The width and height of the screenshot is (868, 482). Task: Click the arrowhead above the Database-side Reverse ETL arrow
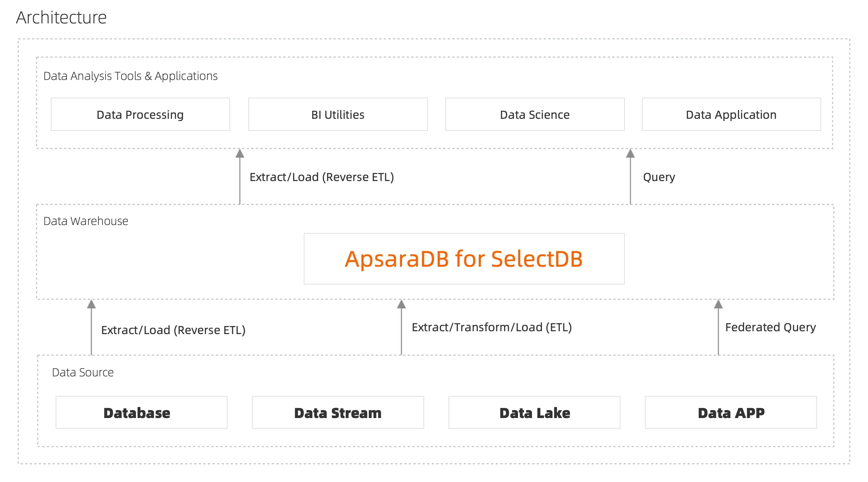point(91,304)
